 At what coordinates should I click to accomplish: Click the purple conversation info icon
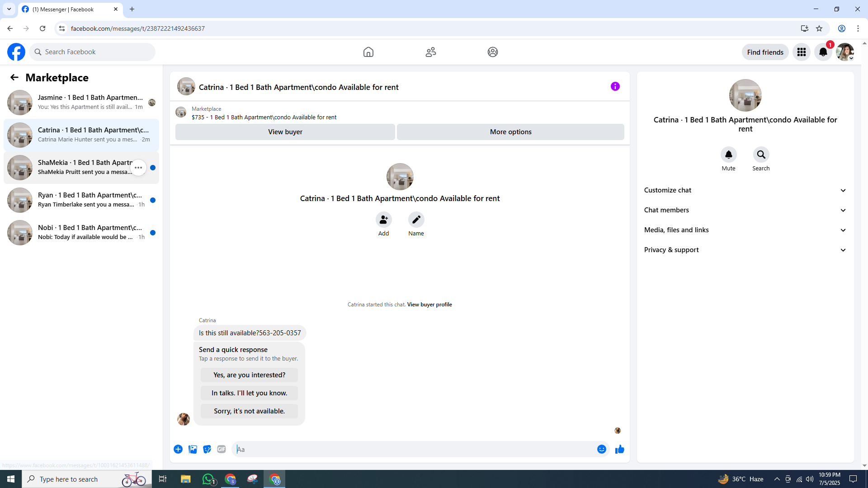pos(615,86)
